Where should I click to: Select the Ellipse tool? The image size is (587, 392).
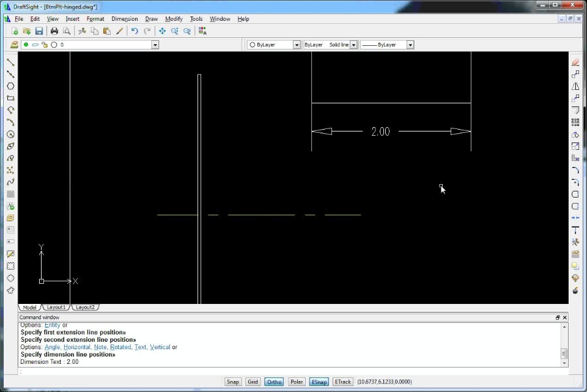point(10,146)
